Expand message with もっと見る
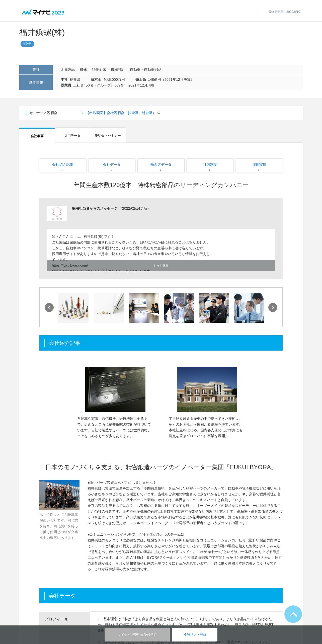 (x=161, y=266)
